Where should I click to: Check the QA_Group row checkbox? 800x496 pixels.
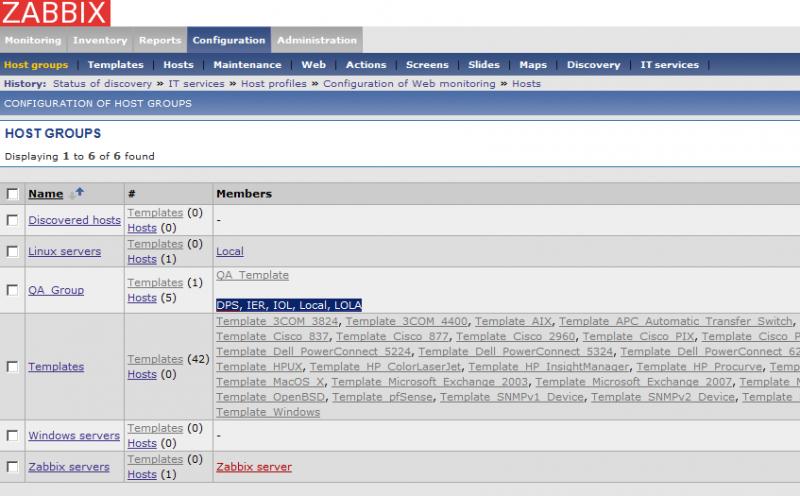[x=12, y=290]
